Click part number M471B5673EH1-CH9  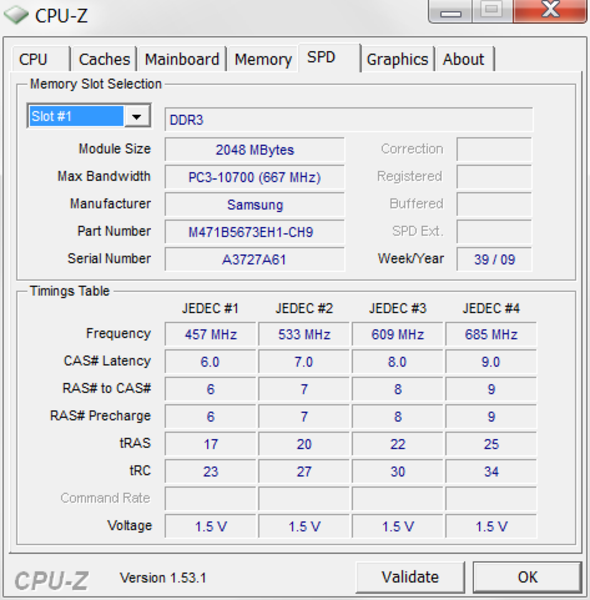[254, 232]
